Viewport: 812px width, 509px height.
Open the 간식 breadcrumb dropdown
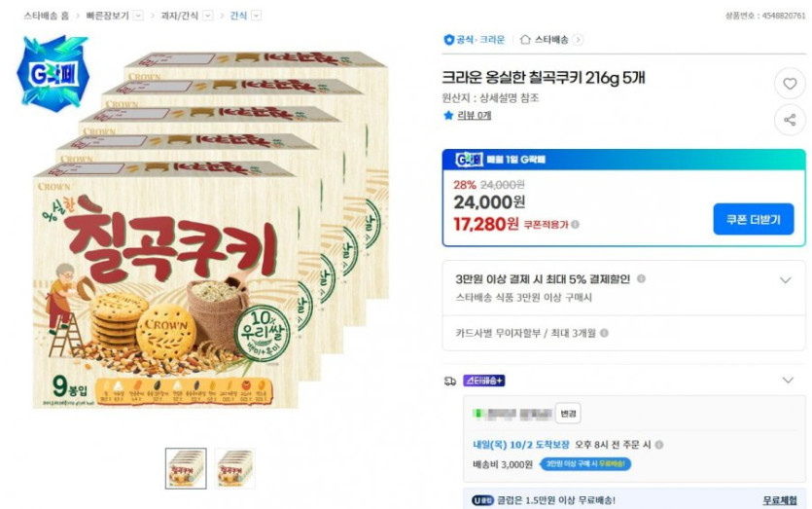coord(256,16)
